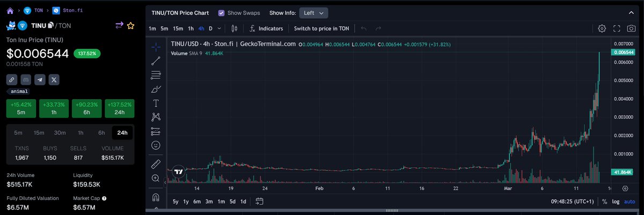This screenshot has width=644, height=215.
Task: Copy the TINU token address
Action: (x=51, y=25)
